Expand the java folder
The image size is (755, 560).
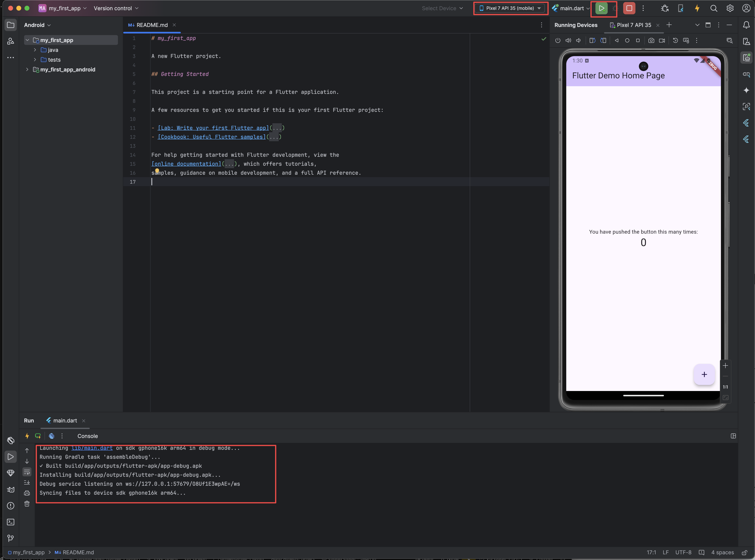[x=35, y=50]
